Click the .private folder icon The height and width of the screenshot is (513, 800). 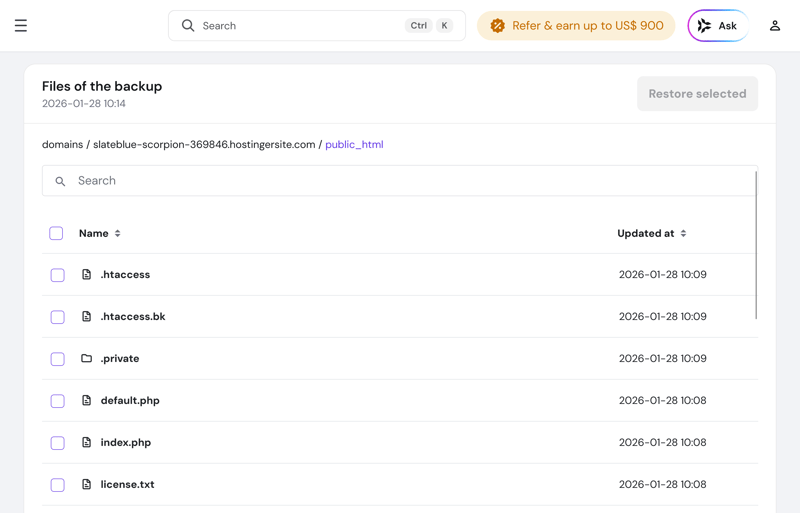pos(87,358)
